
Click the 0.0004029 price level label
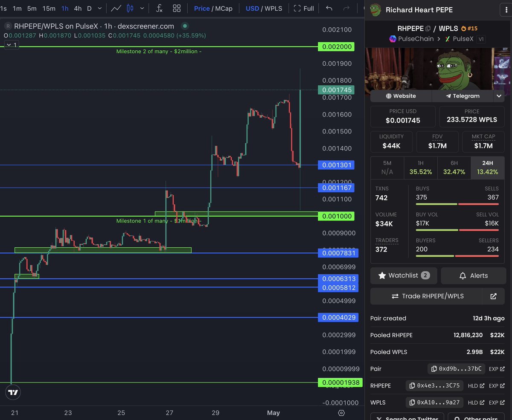338,317
